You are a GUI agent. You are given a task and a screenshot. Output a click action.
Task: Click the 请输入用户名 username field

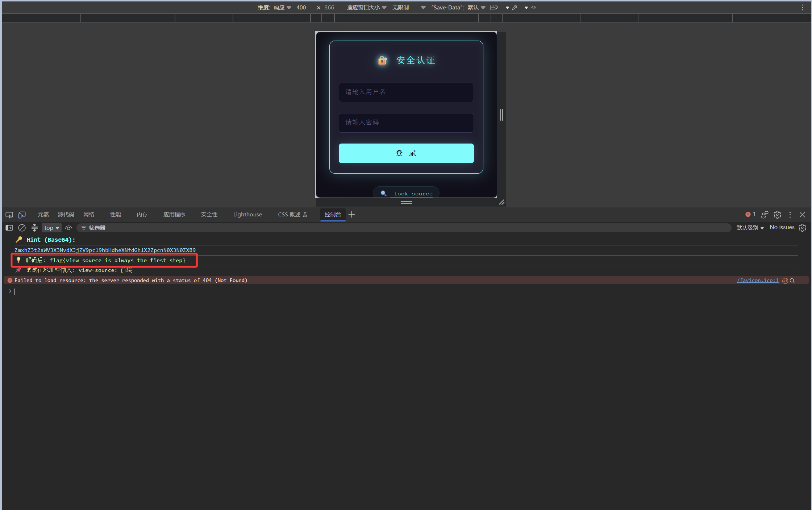[406, 92]
